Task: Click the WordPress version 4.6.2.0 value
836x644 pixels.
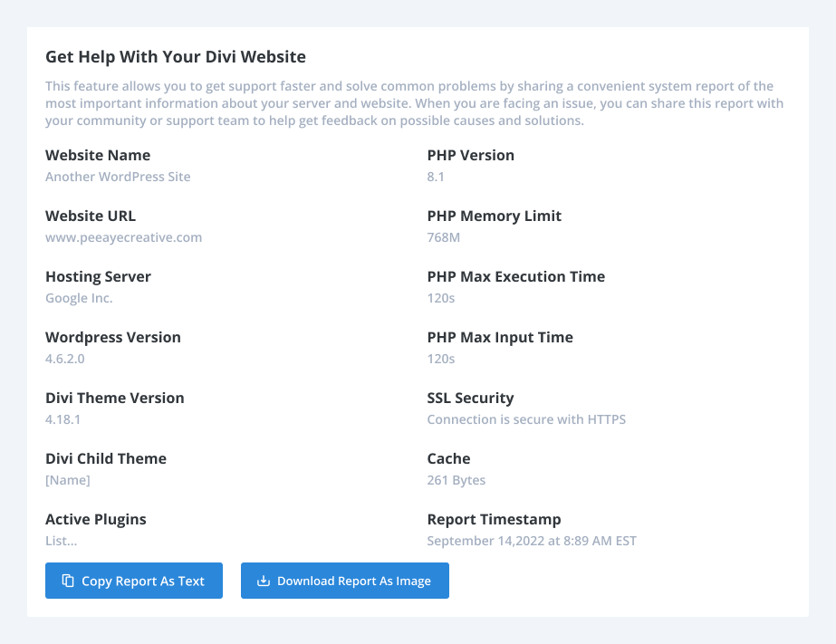Action: 65,359
